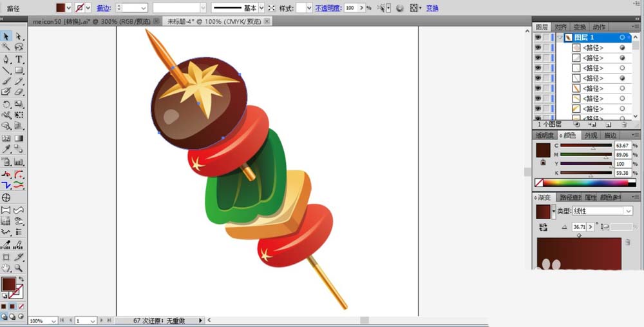Close the 未标题-4 document tab
Image resolution: width=644 pixels, height=327 pixels.
(x=267, y=21)
